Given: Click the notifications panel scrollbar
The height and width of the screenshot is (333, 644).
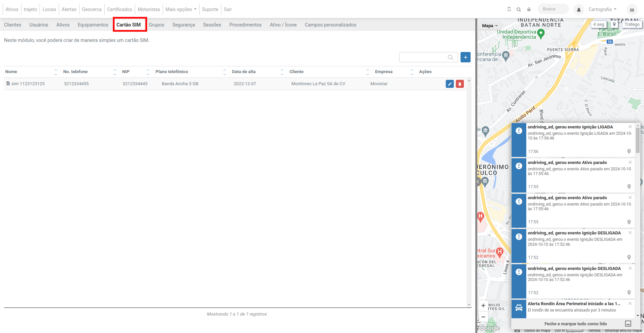Looking at the screenshot, I should [x=638, y=140].
